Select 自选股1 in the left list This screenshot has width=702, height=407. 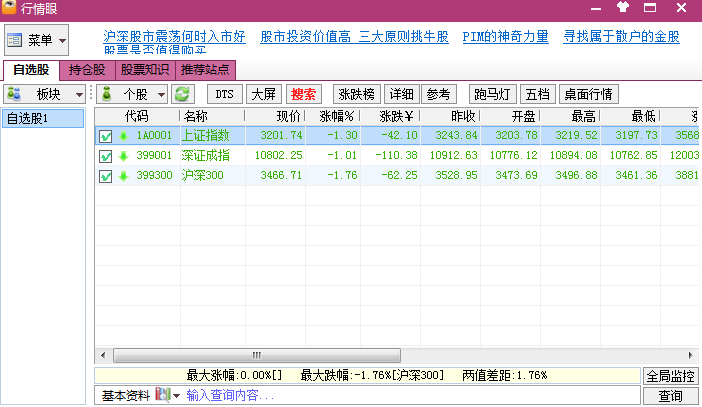tap(43, 118)
